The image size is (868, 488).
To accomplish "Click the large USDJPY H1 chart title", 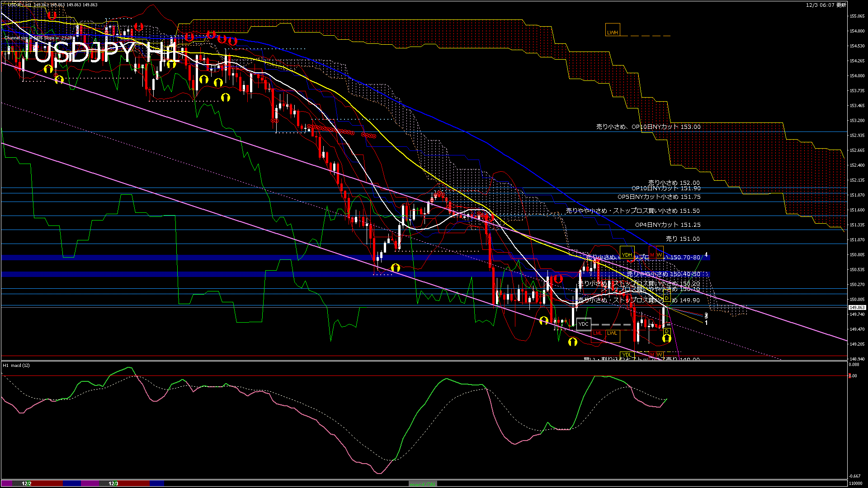I will 108,52.
